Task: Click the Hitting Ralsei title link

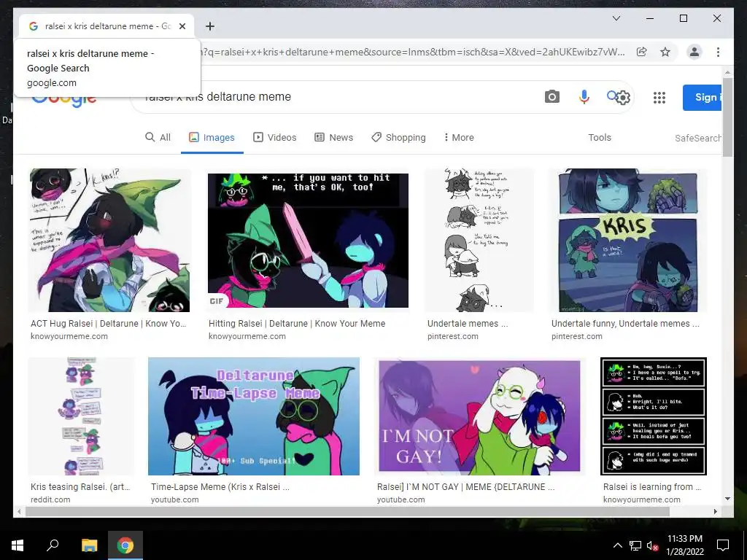Action: pos(297,324)
